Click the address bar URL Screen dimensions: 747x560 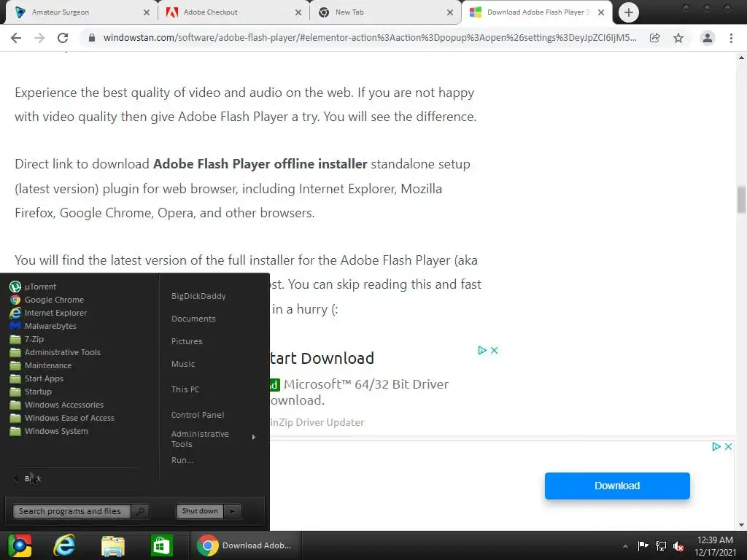pyautogui.click(x=369, y=38)
